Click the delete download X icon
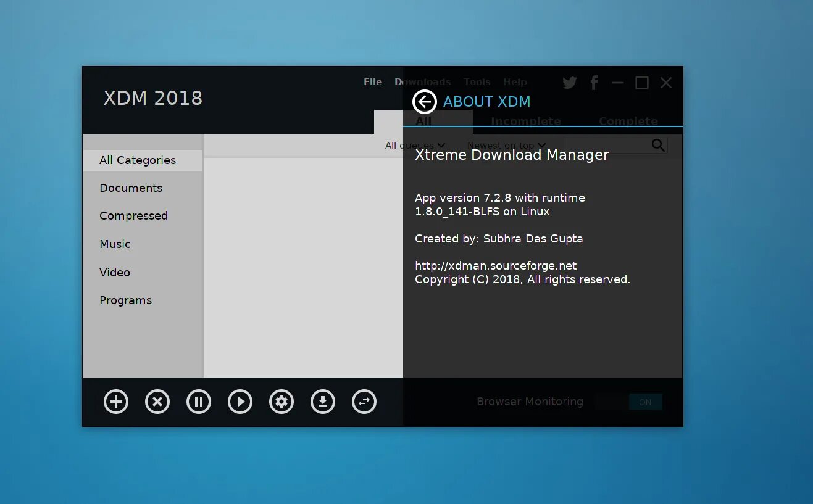The width and height of the screenshot is (813, 504). coord(157,402)
